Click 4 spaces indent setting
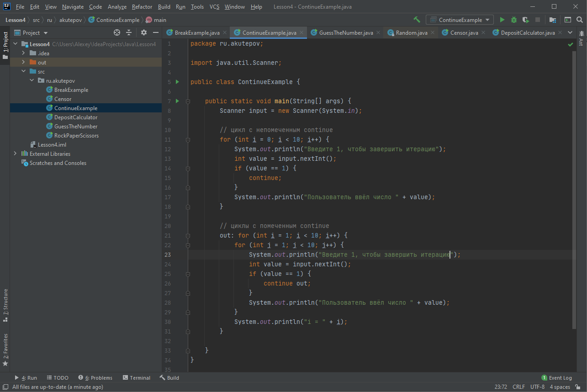 pos(560,387)
